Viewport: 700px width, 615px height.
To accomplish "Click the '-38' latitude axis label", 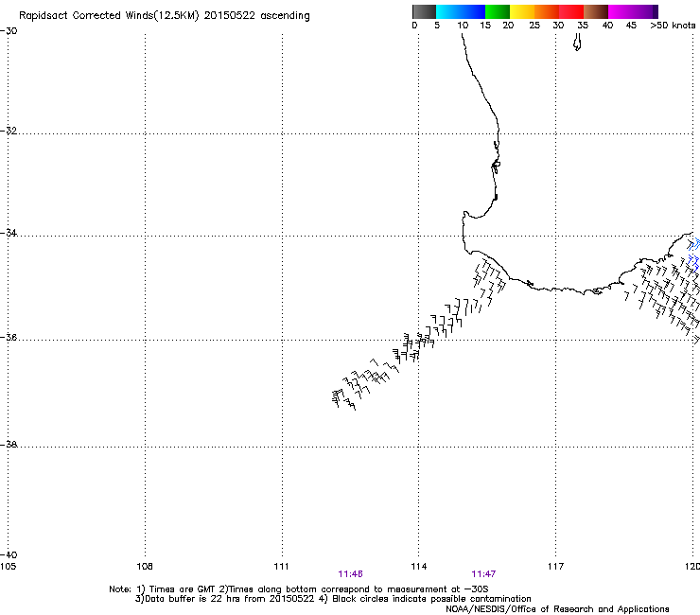I will (9, 445).
